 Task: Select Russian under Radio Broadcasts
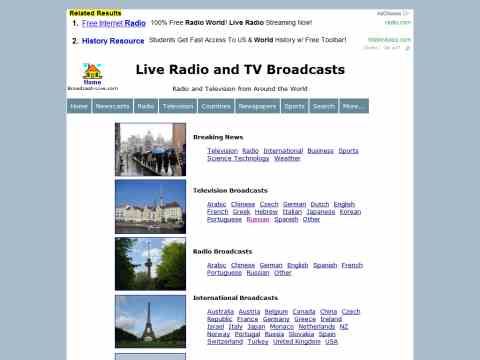(x=258, y=273)
